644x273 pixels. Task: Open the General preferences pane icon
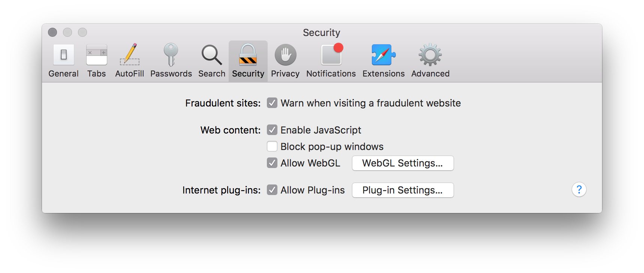coord(63,55)
